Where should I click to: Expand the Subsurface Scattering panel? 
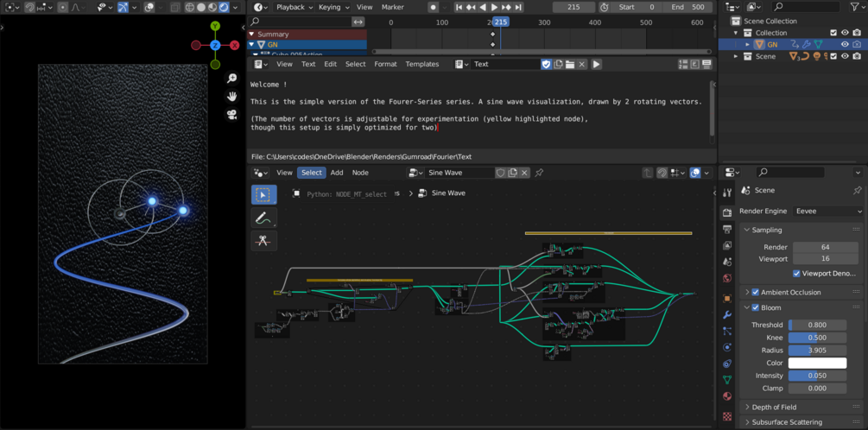coord(747,422)
